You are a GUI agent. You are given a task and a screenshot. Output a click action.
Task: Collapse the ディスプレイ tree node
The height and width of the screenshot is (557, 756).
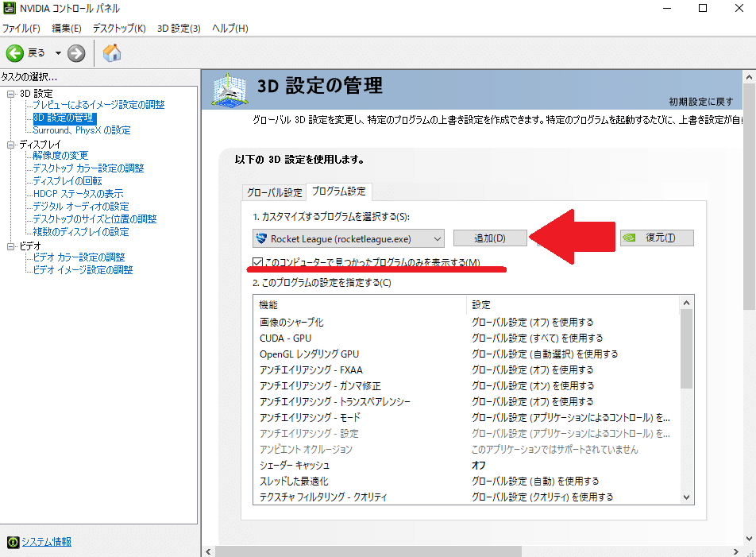10,145
